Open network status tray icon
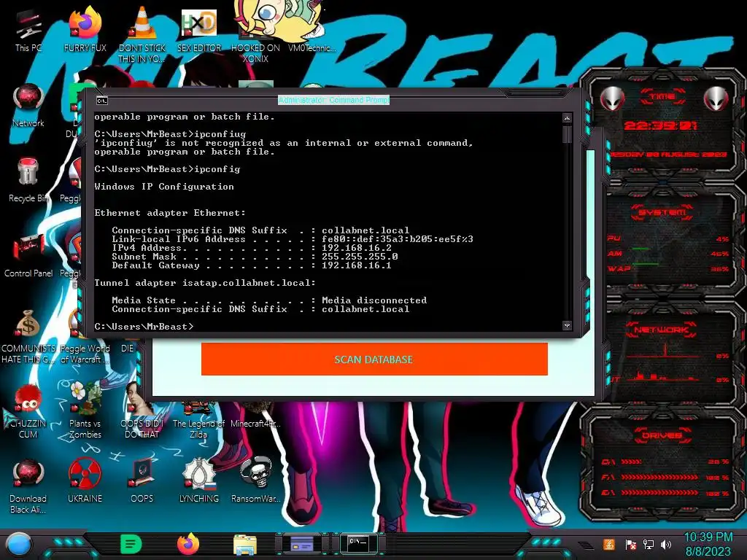 [x=648, y=544]
